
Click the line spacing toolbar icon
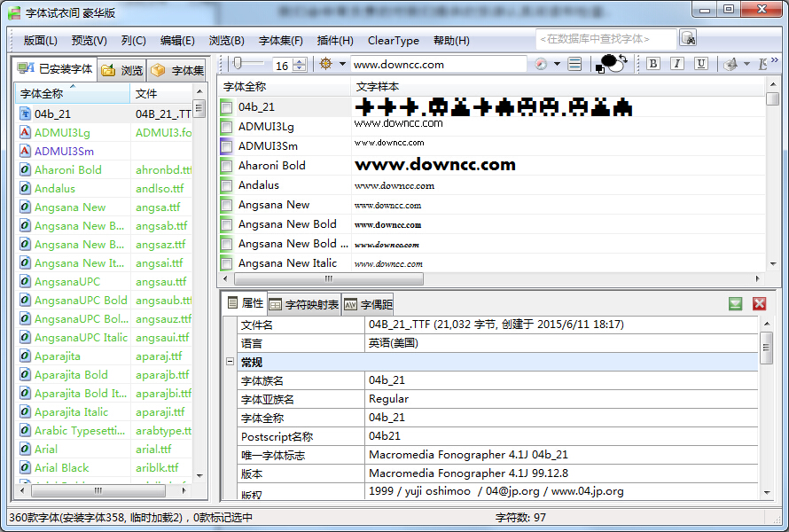point(574,64)
